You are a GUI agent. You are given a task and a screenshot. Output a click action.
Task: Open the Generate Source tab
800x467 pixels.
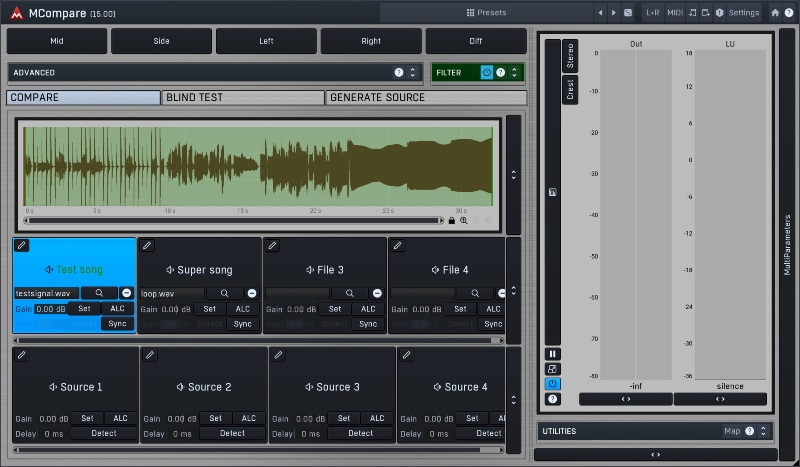tap(426, 98)
